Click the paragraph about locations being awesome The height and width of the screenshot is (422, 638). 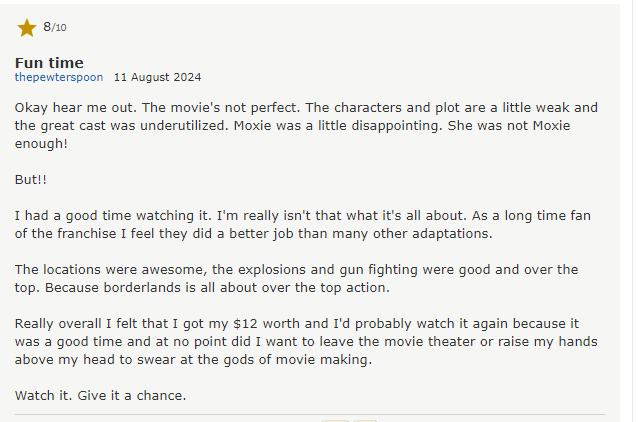tap(296, 278)
